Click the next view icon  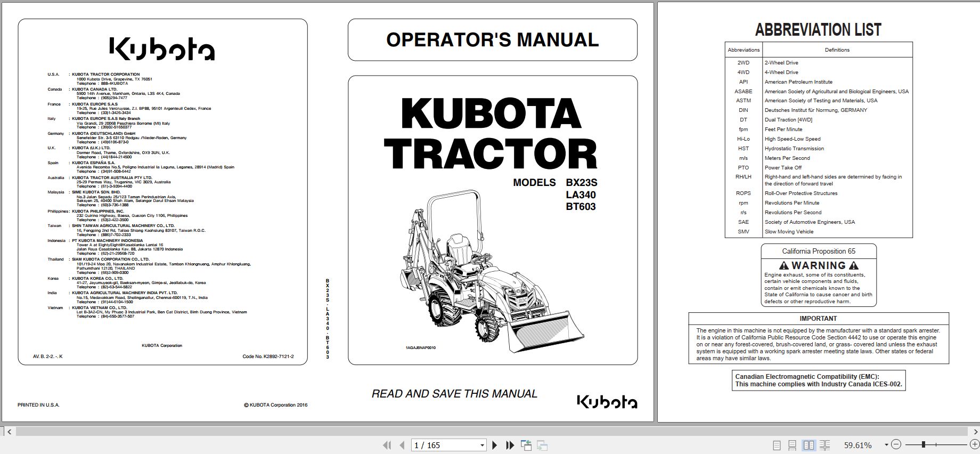542,445
